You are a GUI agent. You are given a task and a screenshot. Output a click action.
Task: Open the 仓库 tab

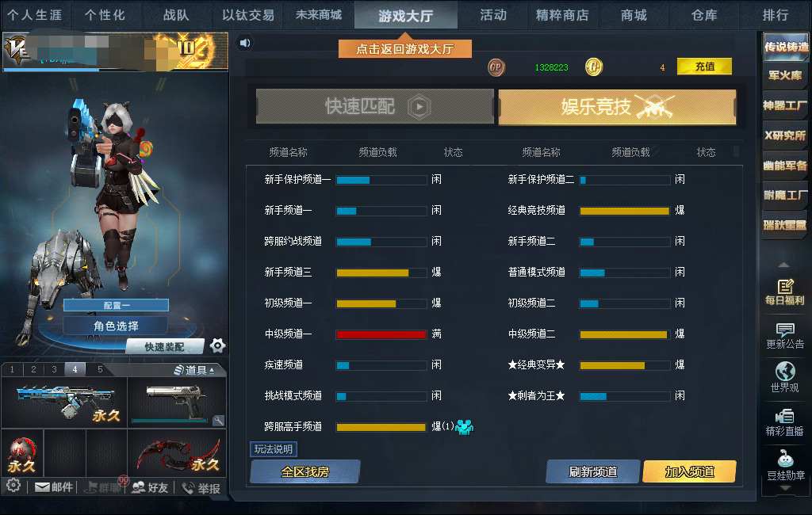pos(704,15)
